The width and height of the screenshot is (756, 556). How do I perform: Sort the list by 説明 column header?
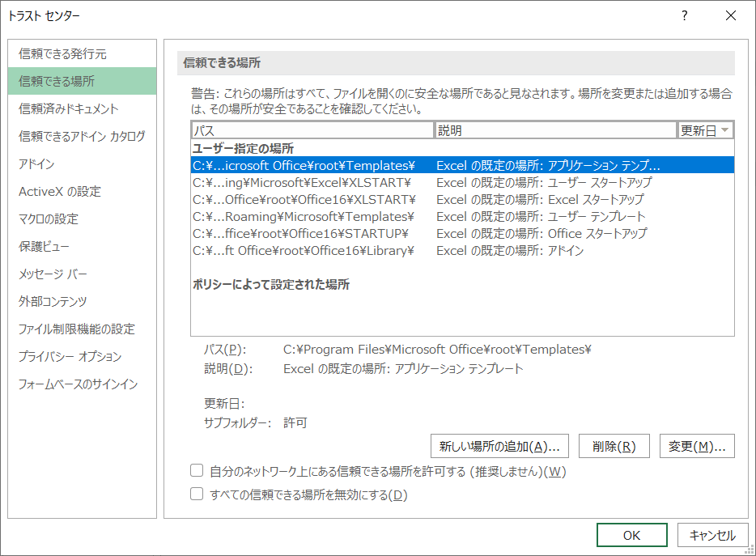click(x=556, y=130)
